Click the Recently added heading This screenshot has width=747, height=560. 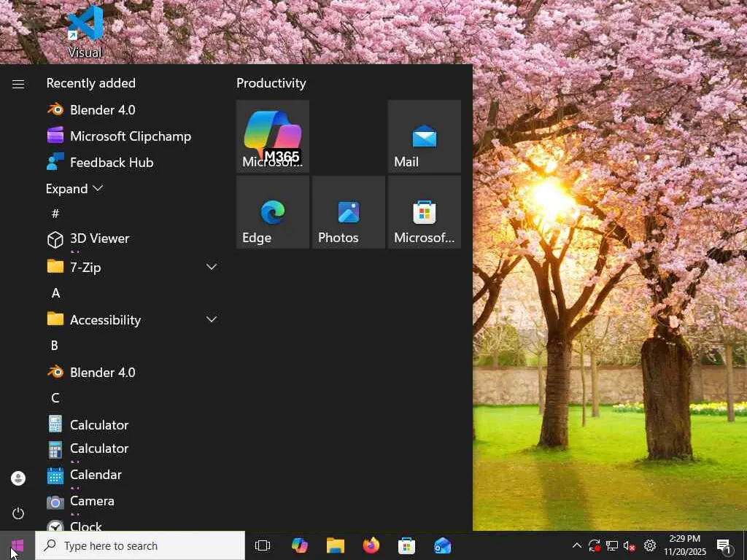click(x=91, y=83)
